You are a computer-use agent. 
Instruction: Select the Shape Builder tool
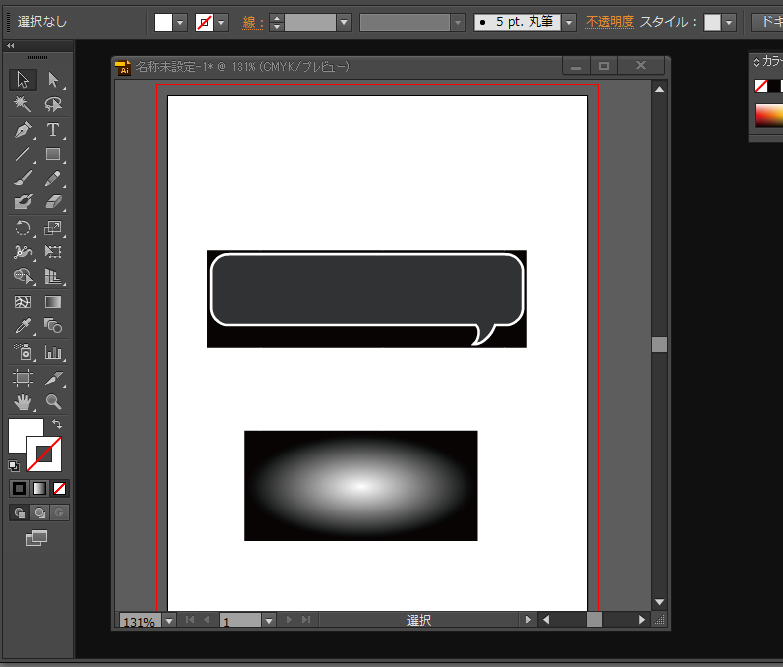click(23, 276)
